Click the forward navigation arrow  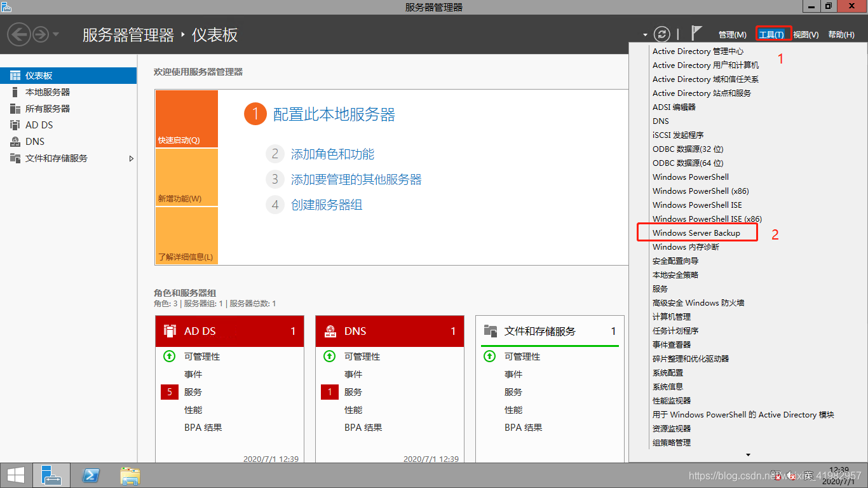(41, 34)
